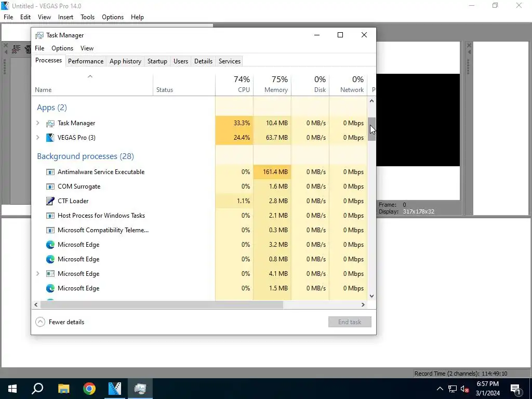
Task: Click the horizontal scrollbar thumb in Task Manager
Action: point(162,304)
